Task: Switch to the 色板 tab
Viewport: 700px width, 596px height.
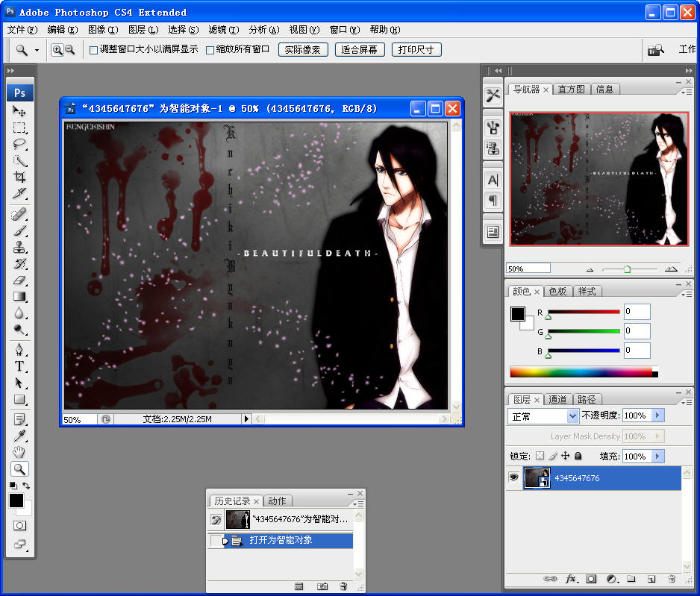Action: 557,292
